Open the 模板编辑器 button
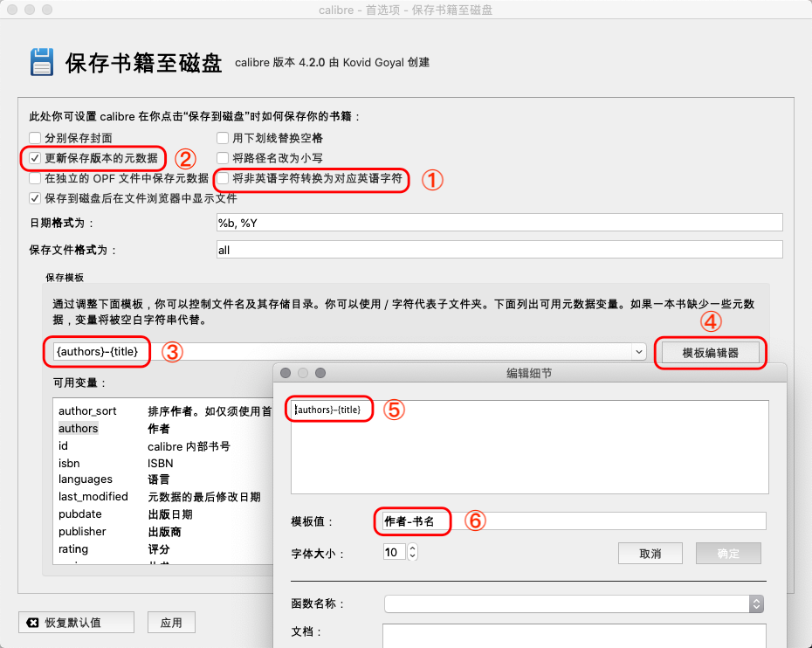This screenshot has width=812, height=648. click(710, 353)
